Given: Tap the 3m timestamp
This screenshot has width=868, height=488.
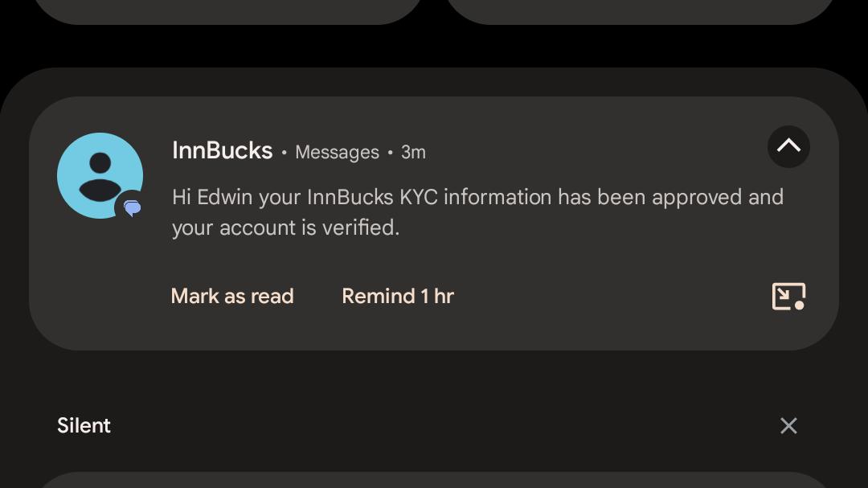Looking at the screenshot, I should tap(413, 152).
